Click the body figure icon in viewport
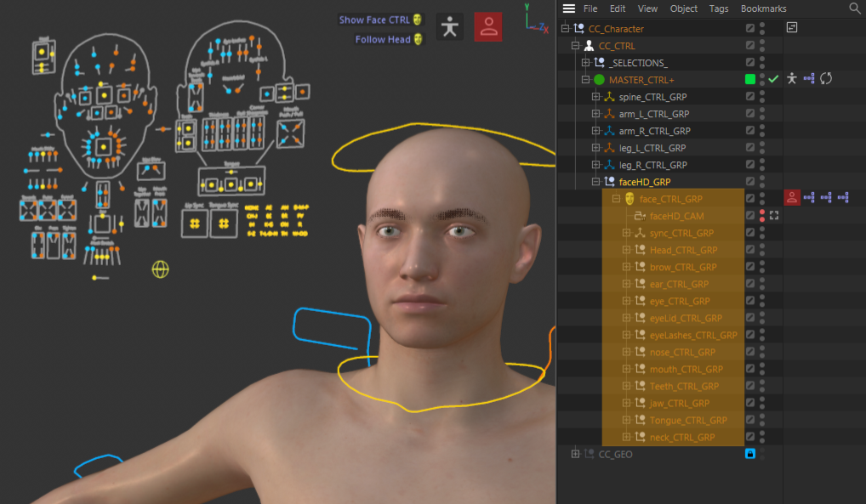This screenshot has width=866, height=504. coord(451,27)
